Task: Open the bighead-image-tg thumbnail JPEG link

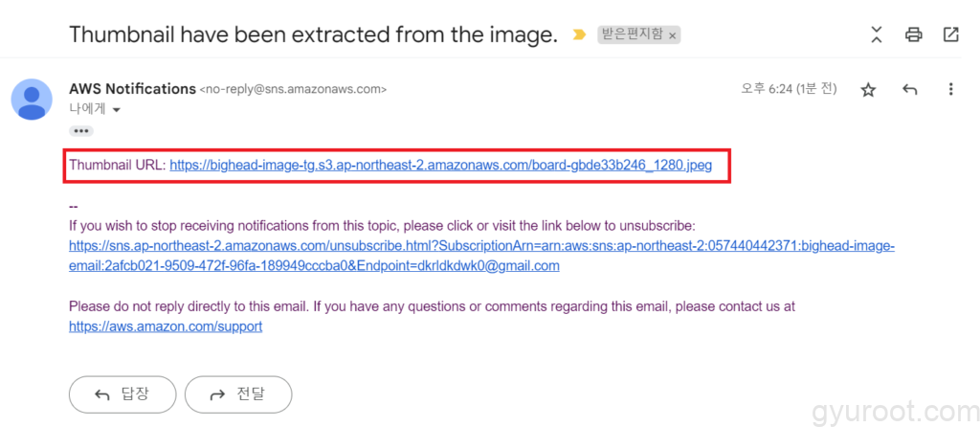Action: click(440, 166)
